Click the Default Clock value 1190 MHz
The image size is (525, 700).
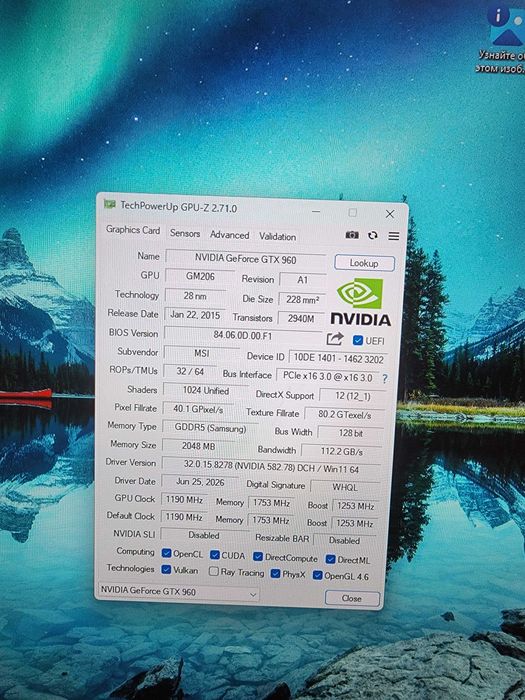coord(184,517)
